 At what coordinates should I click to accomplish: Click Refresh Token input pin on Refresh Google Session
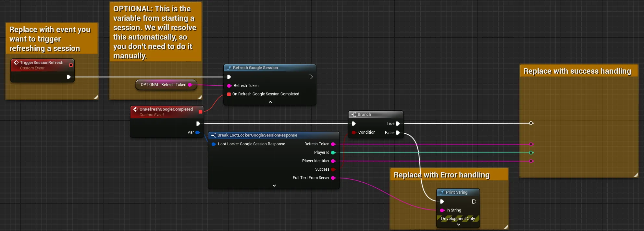[229, 86]
